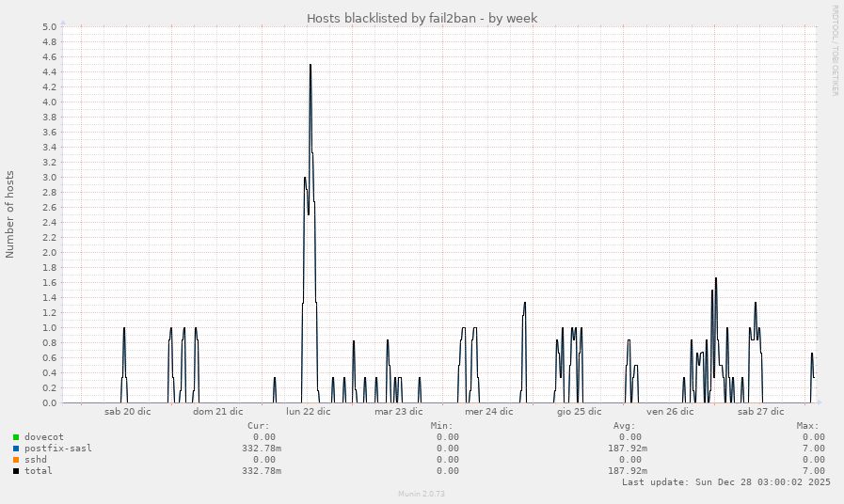Click the 4.5 peak on lun 22 dic
This screenshot has width=844, height=504.
point(310,65)
